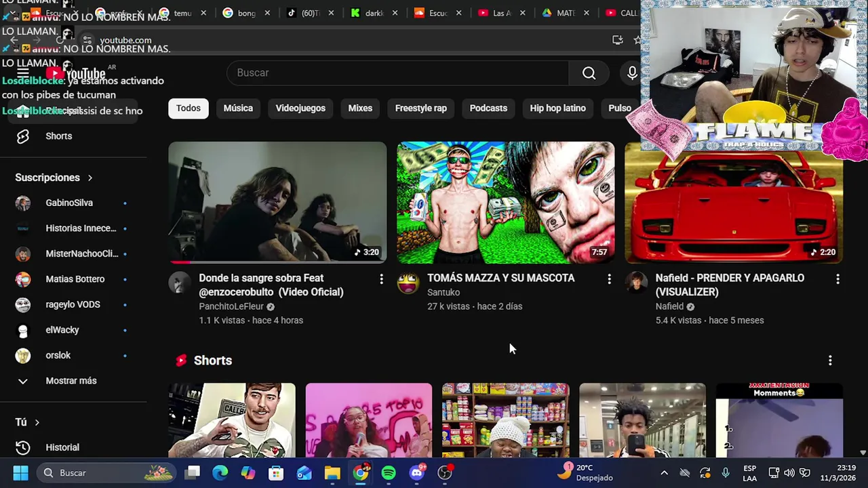Click the magnifying glass search button

pos(589,73)
